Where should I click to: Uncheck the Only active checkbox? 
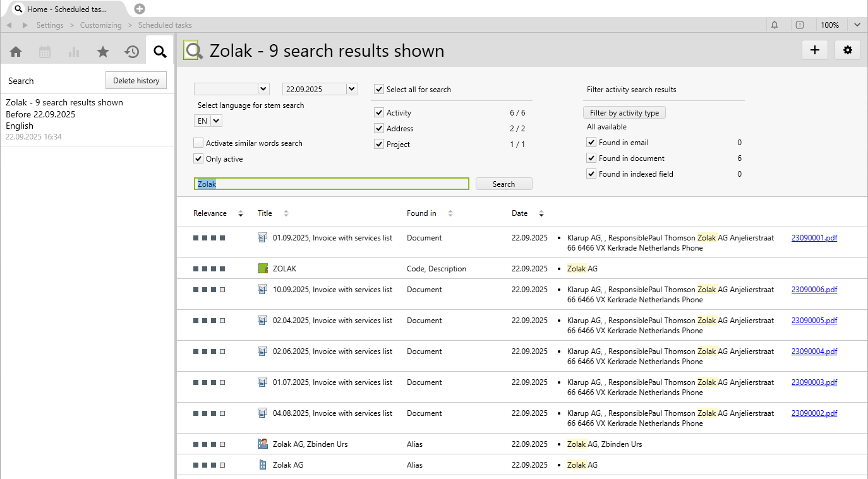pyautogui.click(x=199, y=159)
